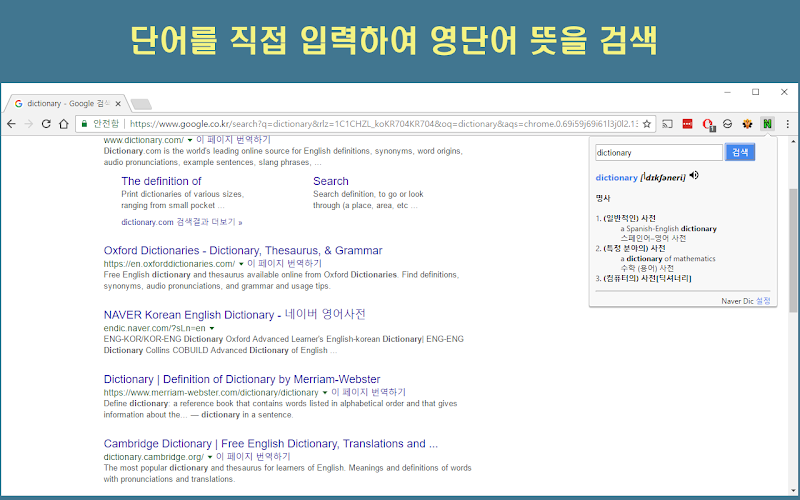The height and width of the screenshot is (500, 800).
Task: Minimize the Chrome window
Action: point(728,92)
